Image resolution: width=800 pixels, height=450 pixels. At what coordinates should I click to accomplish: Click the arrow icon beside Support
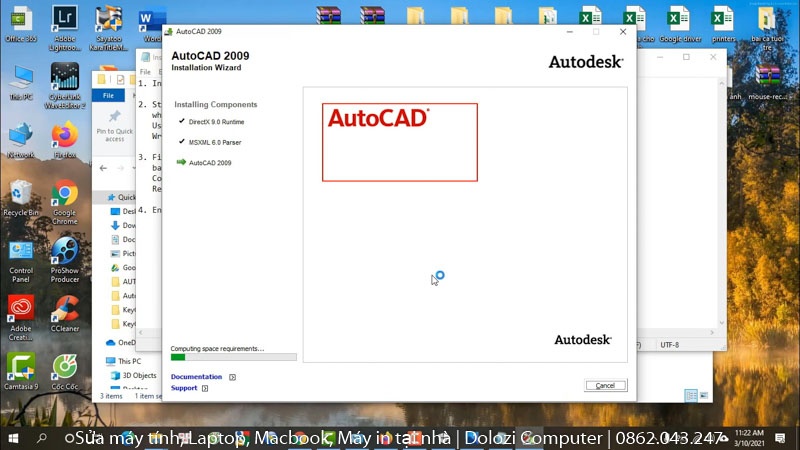[205, 388]
